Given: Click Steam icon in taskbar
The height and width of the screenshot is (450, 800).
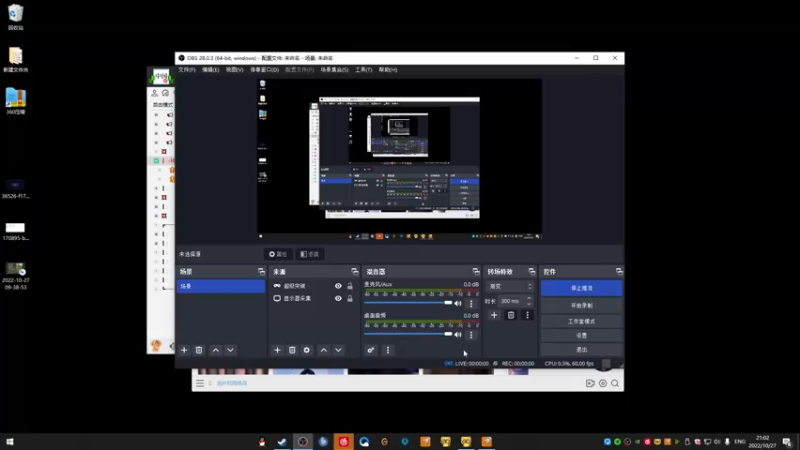Looking at the screenshot, I should [282, 441].
